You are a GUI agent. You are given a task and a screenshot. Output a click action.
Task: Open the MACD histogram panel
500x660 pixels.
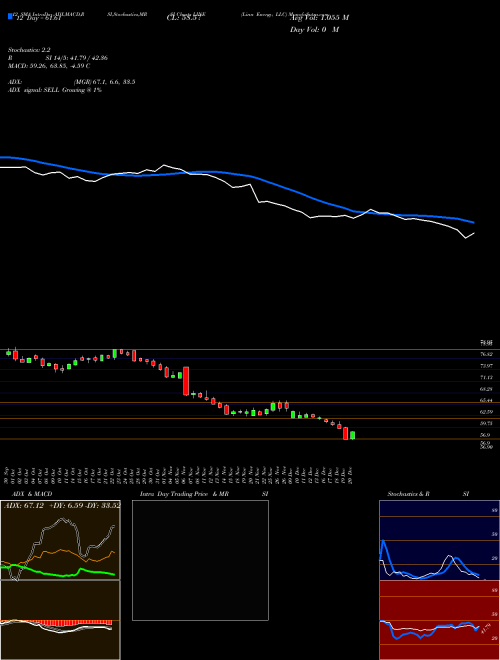[60, 620]
